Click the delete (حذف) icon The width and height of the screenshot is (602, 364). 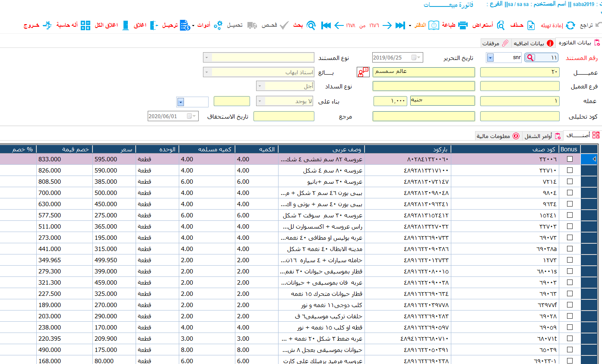tap(531, 25)
